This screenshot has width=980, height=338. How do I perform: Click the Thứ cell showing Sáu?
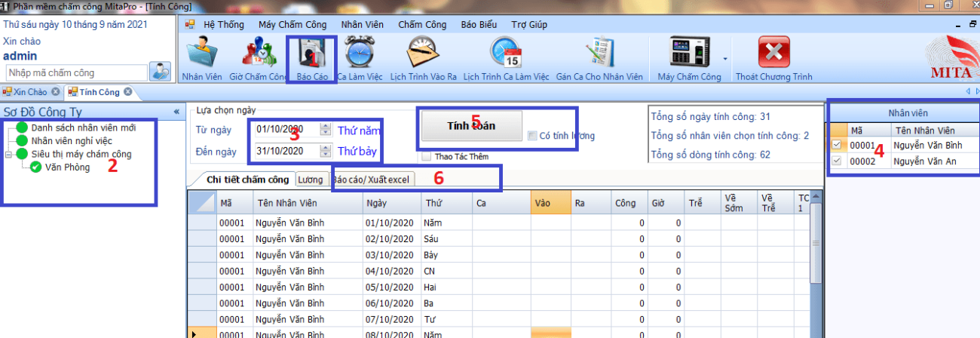(x=447, y=239)
